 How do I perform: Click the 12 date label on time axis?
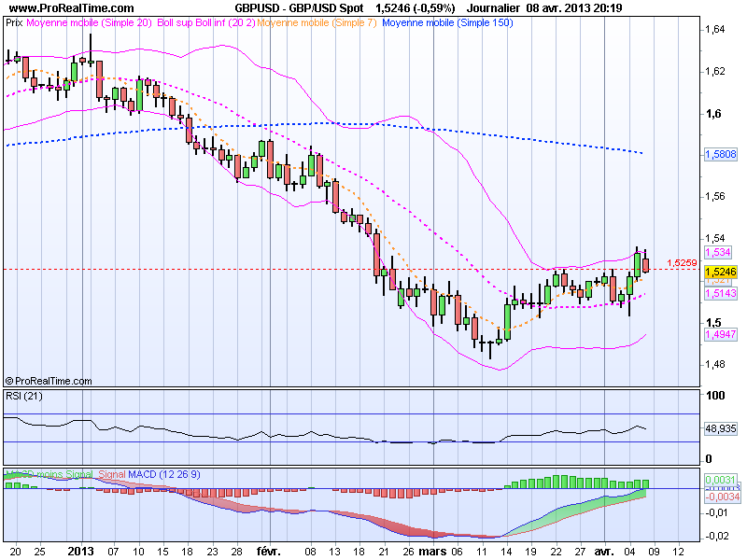[679, 552]
